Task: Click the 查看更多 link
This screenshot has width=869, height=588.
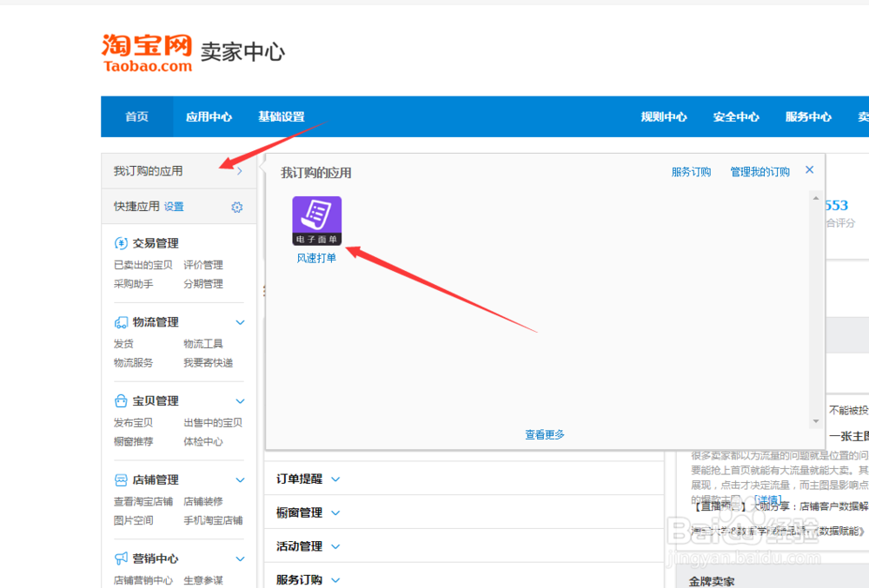Action: pyautogui.click(x=545, y=434)
